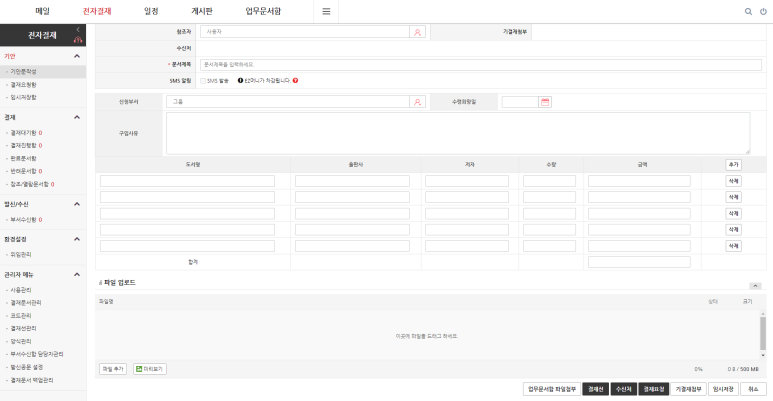Viewport: 773px width, 401px height.
Task: Click the search magnifier icon in top bar
Action: (748, 11)
